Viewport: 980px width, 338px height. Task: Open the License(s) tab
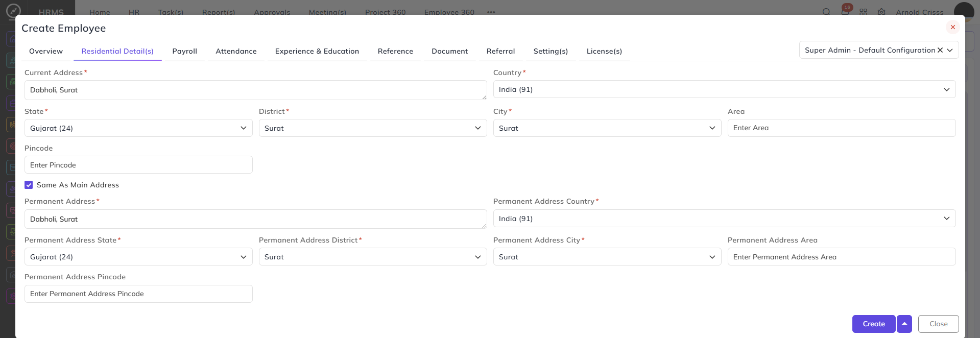click(x=604, y=51)
